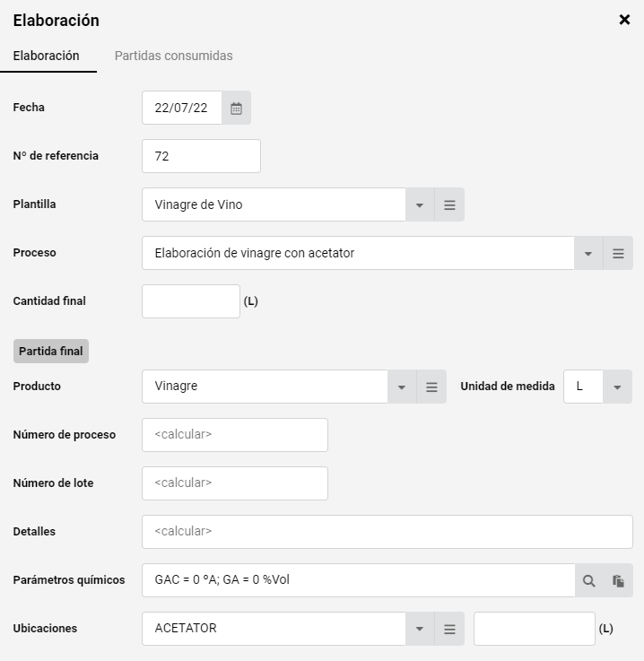Select the Vinagre de Vino combo box
644x661 pixels.
tap(274, 204)
